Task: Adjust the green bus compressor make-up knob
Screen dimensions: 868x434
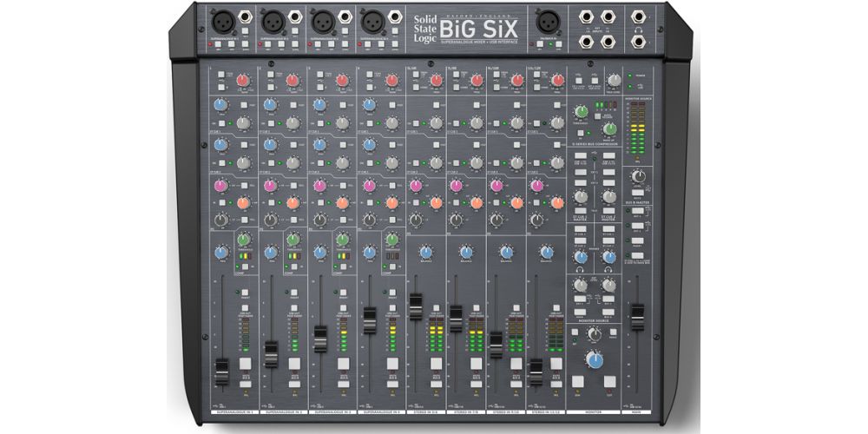Action: 609,129
